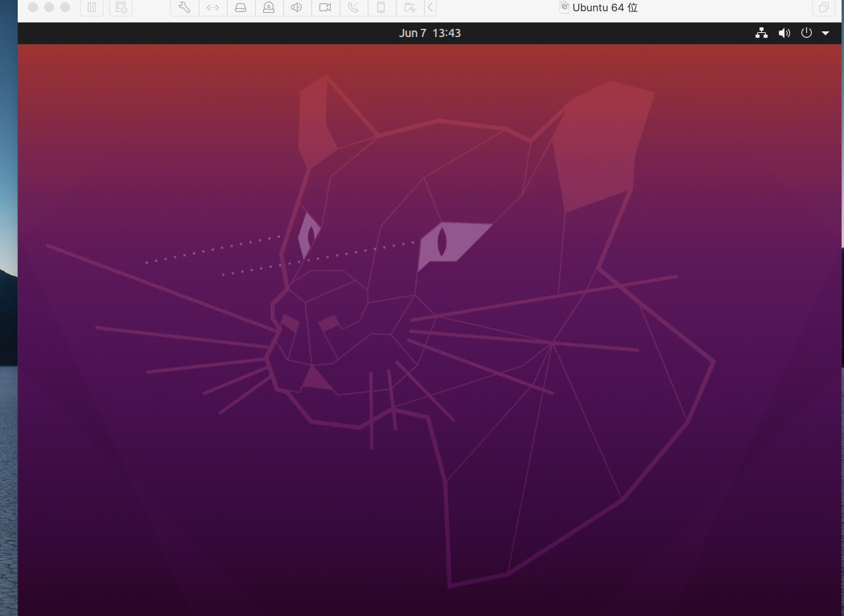
Task: Click the Ubuntu 64 位 window title
Action: 604,8
